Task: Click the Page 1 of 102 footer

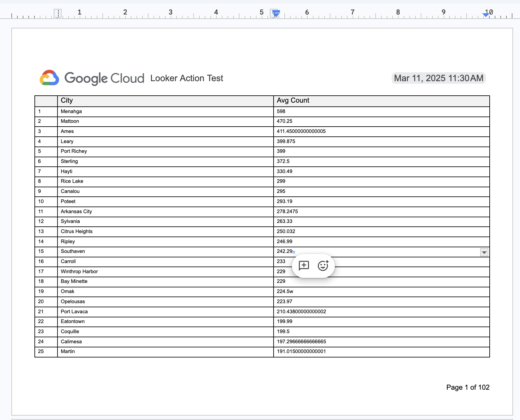Action: pyautogui.click(x=468, y=387)
